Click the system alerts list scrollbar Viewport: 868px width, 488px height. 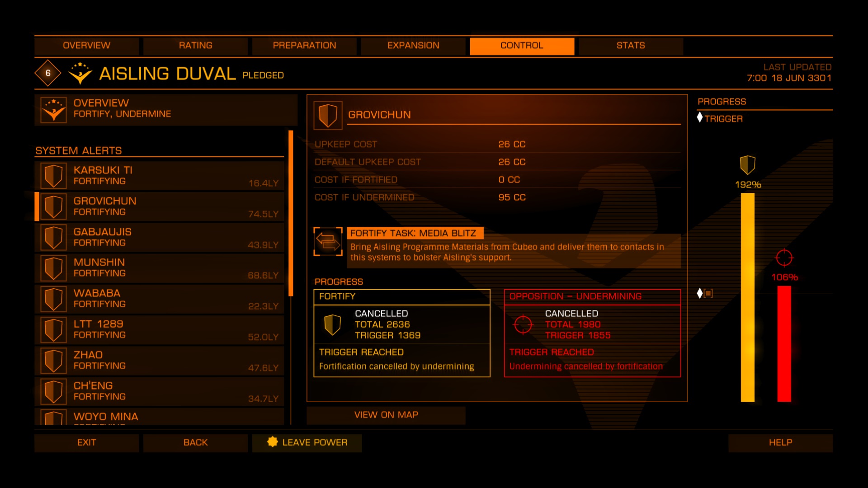point(291,213)
